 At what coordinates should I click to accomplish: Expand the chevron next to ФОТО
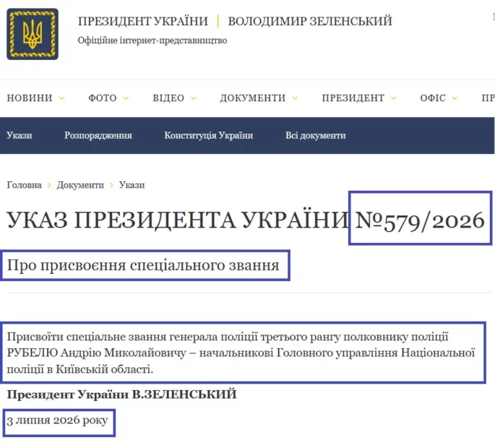126,98
